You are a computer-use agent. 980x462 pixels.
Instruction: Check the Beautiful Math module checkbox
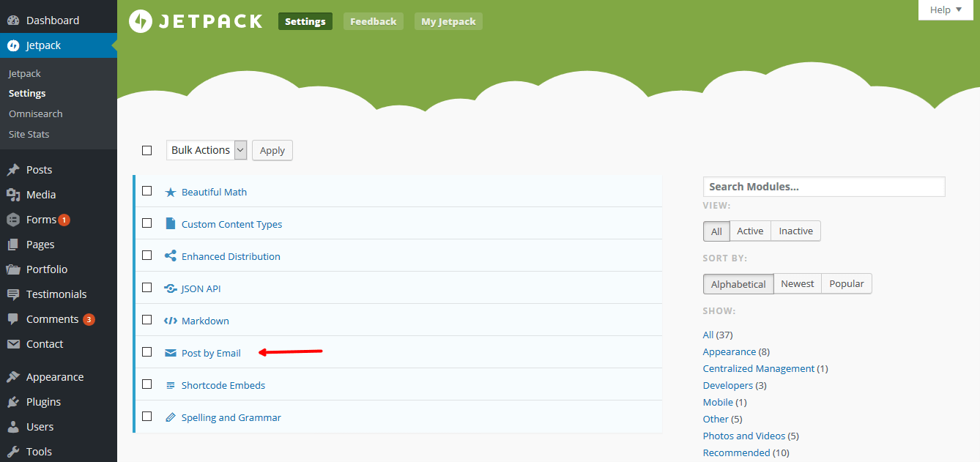tap(147, 191)
